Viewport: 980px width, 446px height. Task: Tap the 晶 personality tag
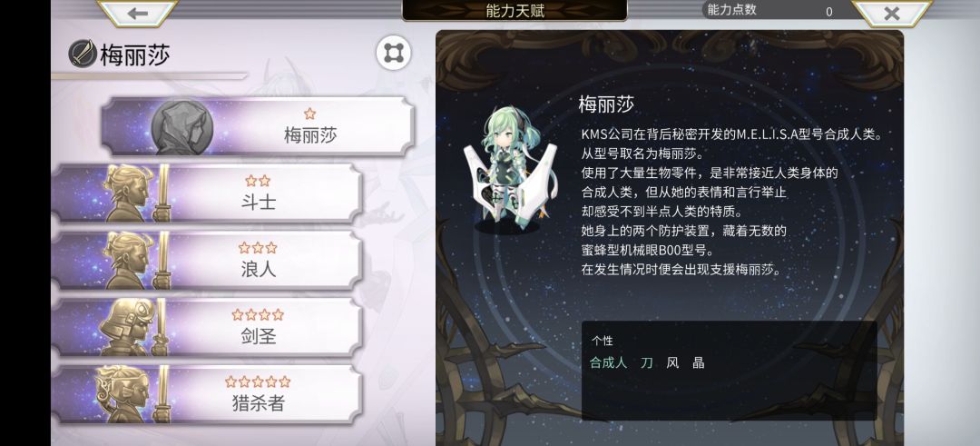(698, 362)
